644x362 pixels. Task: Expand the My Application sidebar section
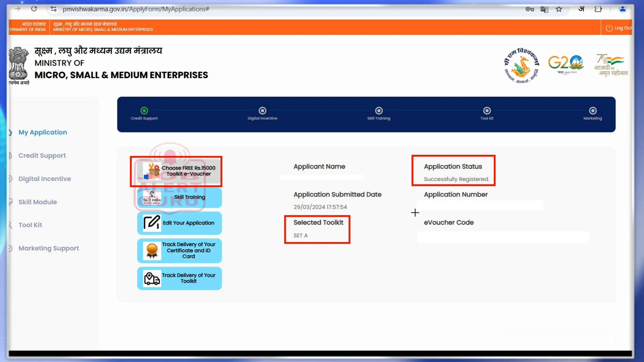[43, 132]
